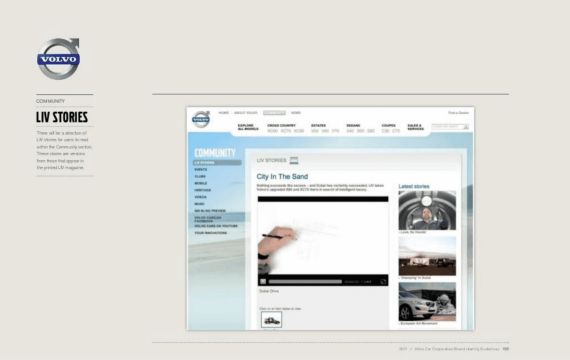Open EXPLORE ALL MODELS menu
The width and height of the screenshot is (570, 360).
click(x=248, y=127)
